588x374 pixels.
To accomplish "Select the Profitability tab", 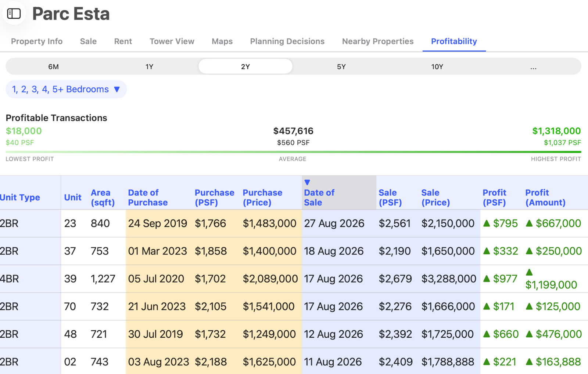I will pos(454,41).
